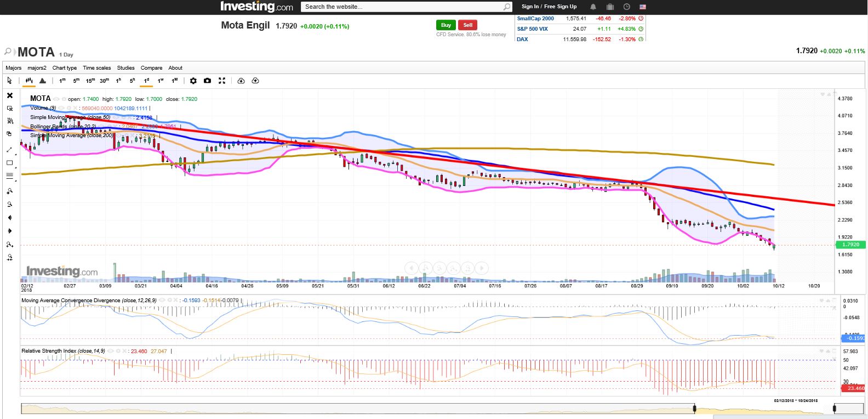Switch to candlestick chart type
The height and width of the screenshot is (419, 868).
tap(29, 81)
